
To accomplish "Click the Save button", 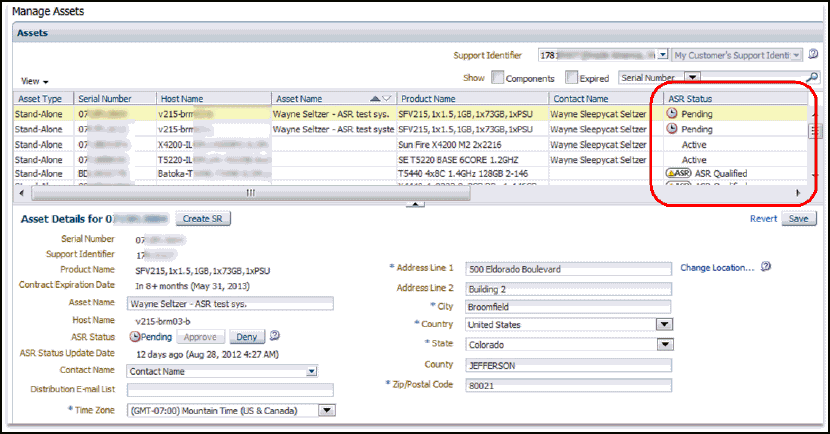I will point(799,219).
